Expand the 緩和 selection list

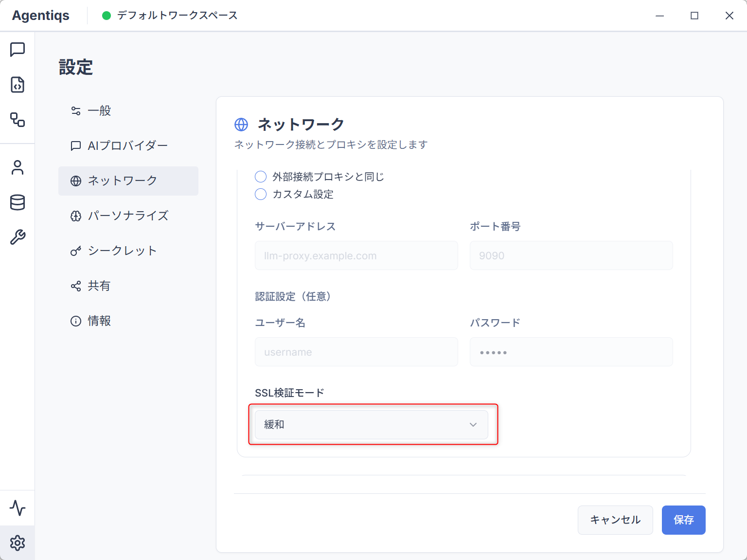(371, 424)
